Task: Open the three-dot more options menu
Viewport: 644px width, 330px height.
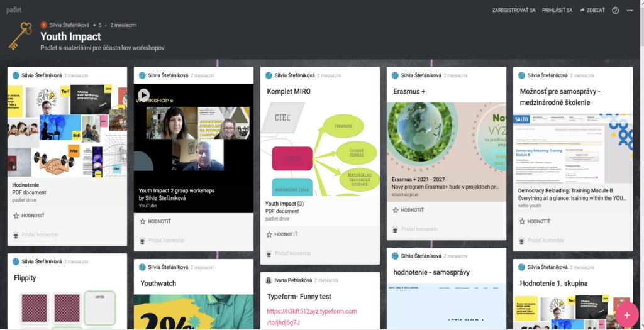Action: pos(630,11)
